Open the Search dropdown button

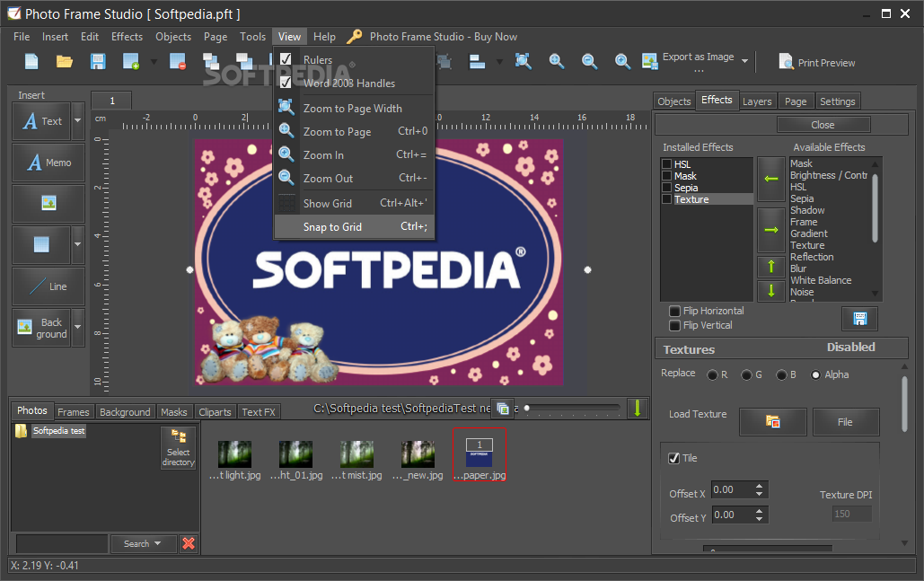[x=143, y=543]
